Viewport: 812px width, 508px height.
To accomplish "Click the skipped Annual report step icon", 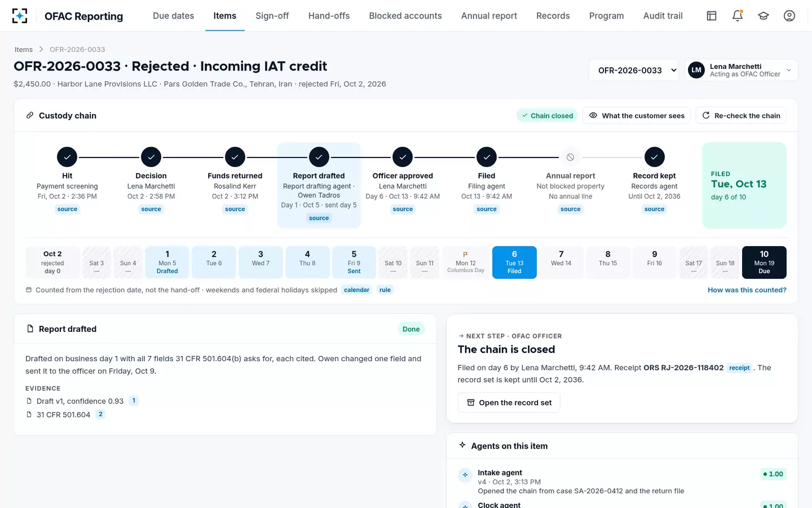I will (571, 157).
